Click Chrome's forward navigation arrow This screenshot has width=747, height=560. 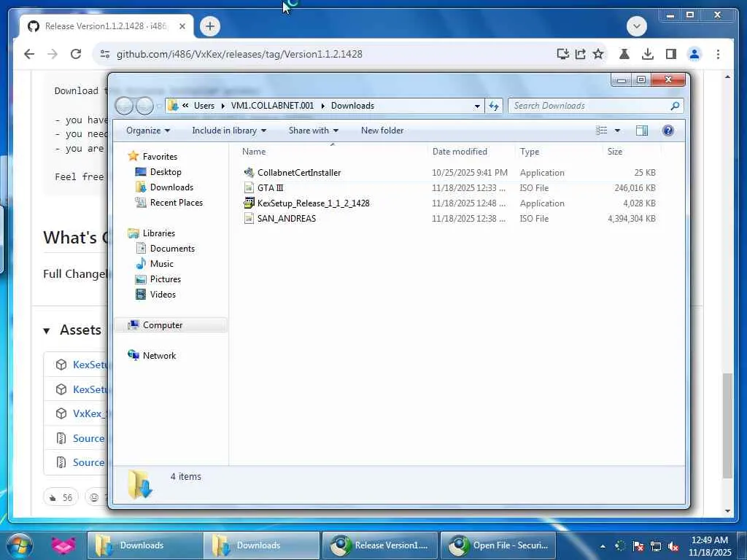coord(53,54)
